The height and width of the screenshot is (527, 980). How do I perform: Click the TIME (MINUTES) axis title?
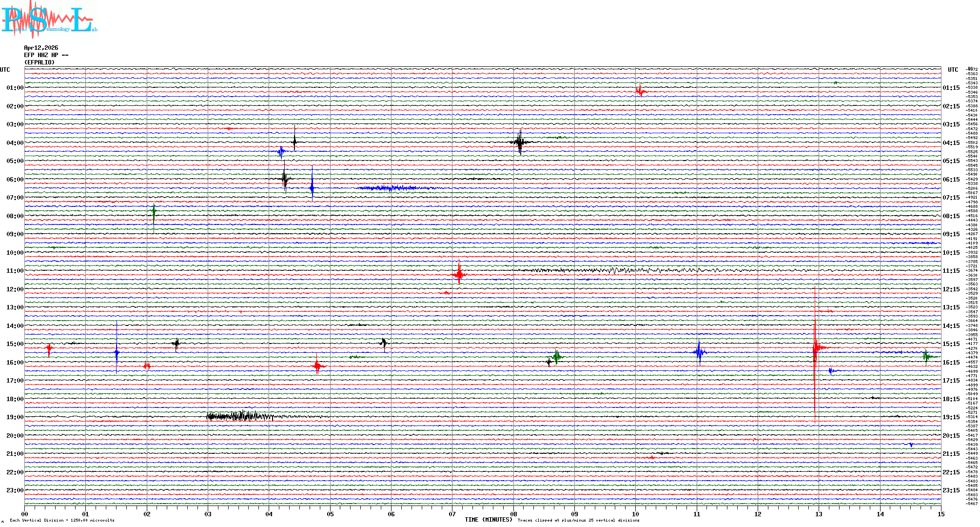click(x=488, y=520)
